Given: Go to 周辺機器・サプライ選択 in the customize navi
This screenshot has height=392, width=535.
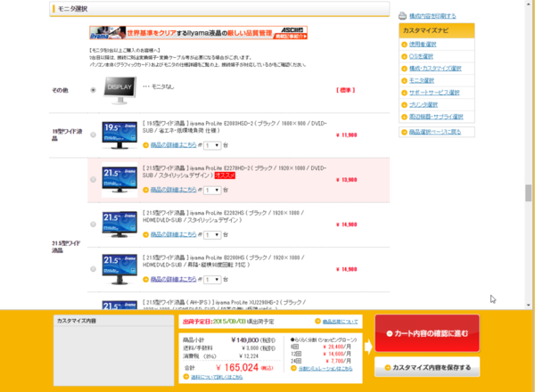Looking at the screenshot, I should point(436,117).
